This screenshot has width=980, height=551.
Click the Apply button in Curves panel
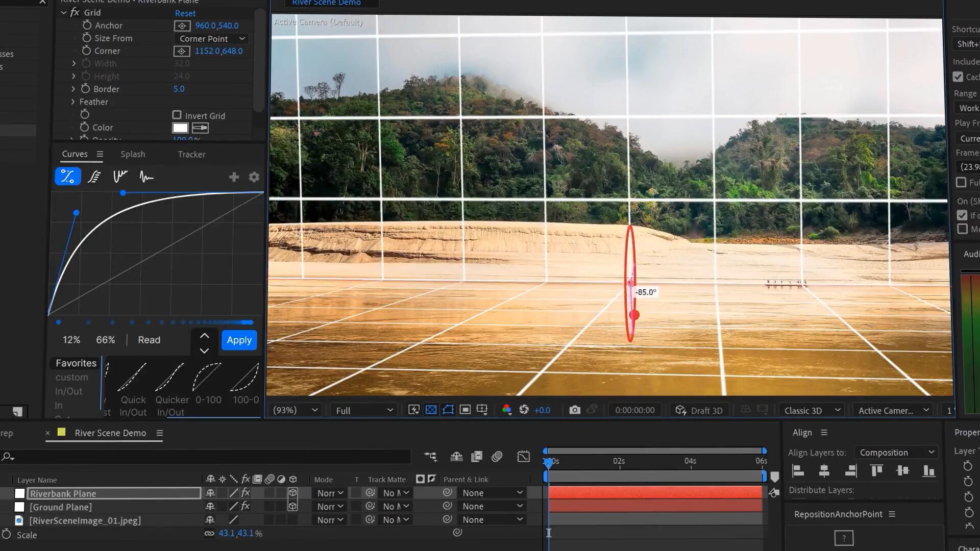click(x=239, y=339)
